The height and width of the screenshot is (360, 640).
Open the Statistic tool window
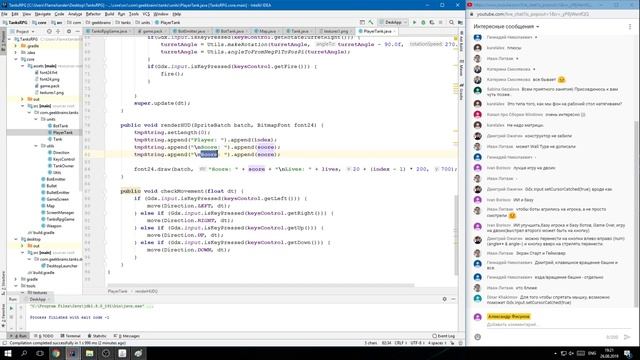click(x=97, y=336)
